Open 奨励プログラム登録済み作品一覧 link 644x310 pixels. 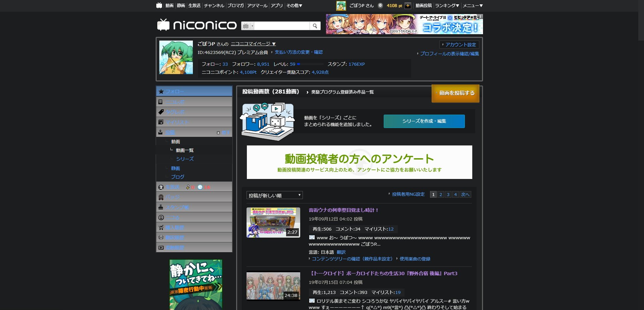pyautogui.click(x=342, y=92)
